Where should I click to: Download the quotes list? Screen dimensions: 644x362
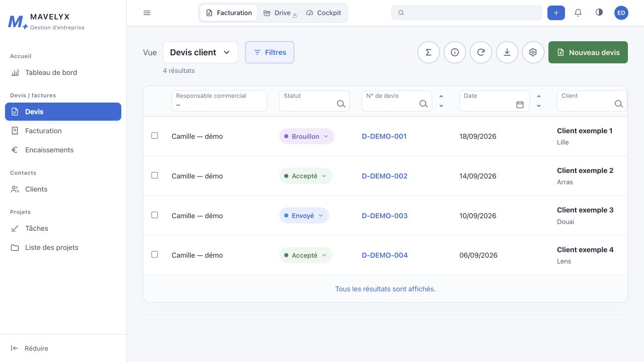(x=507, y=52)
